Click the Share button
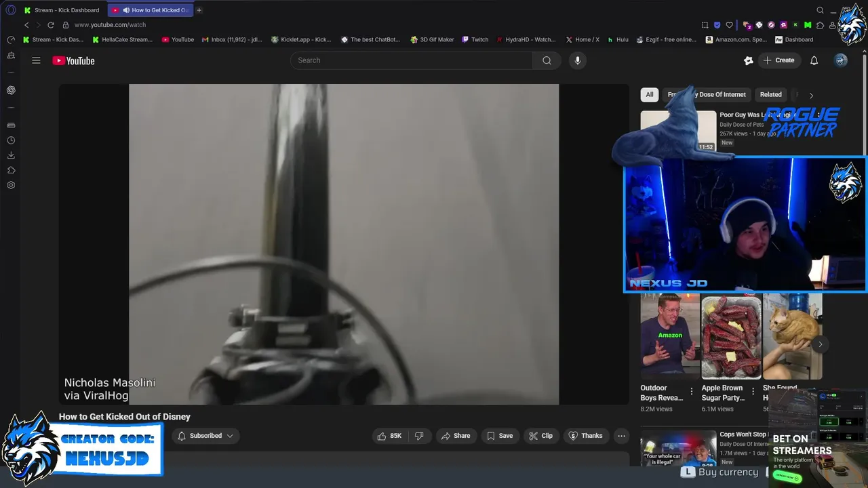Screen dimensions: 868x488 pos(456,436)
